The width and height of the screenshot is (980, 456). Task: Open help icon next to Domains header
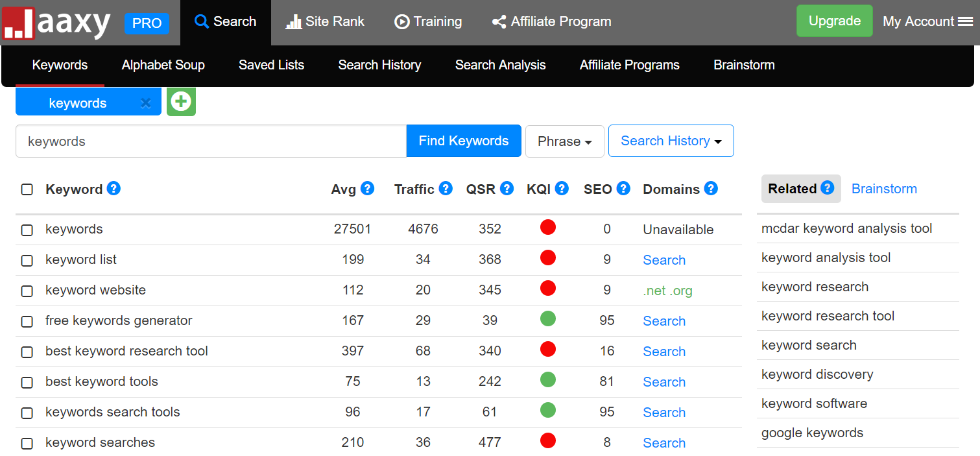(x=711, y=188)
